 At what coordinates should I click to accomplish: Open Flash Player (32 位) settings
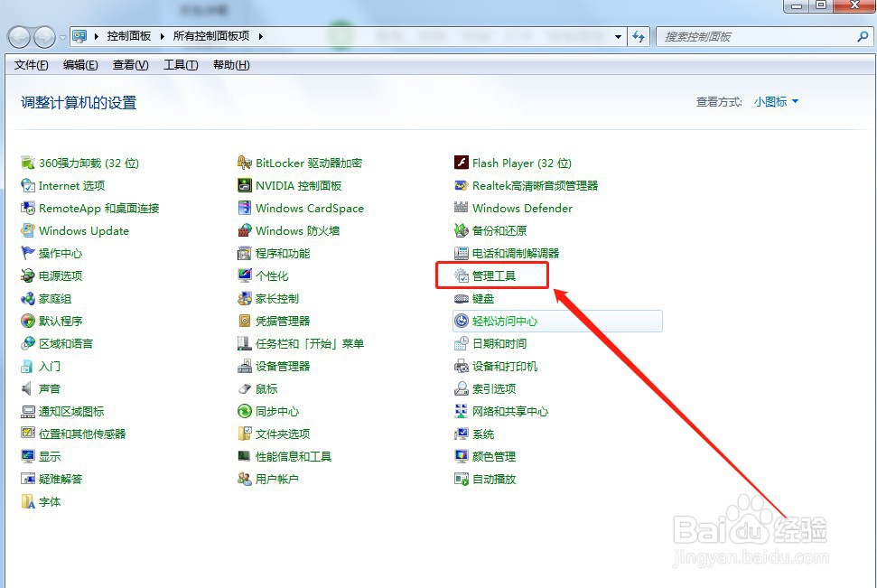click(x=521, y=163)
